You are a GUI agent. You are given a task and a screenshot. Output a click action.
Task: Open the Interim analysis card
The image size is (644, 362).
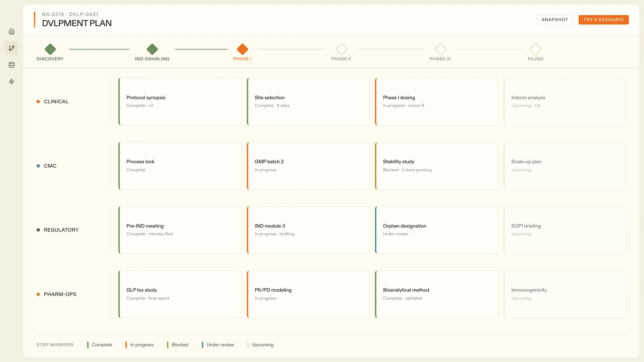(x=565, y=102)
